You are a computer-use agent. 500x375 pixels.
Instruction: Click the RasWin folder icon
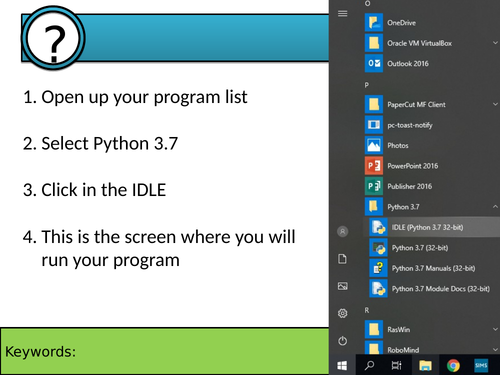(374, 329)
